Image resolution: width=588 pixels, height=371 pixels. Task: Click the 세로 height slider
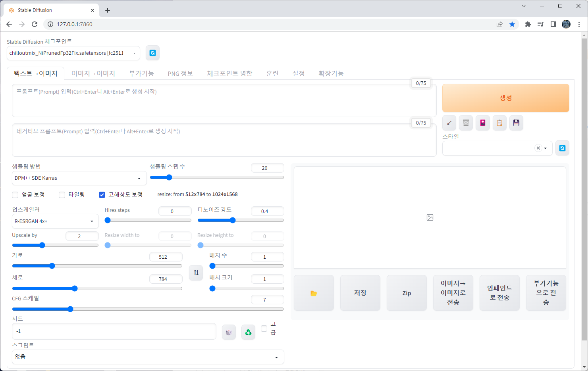97,288
